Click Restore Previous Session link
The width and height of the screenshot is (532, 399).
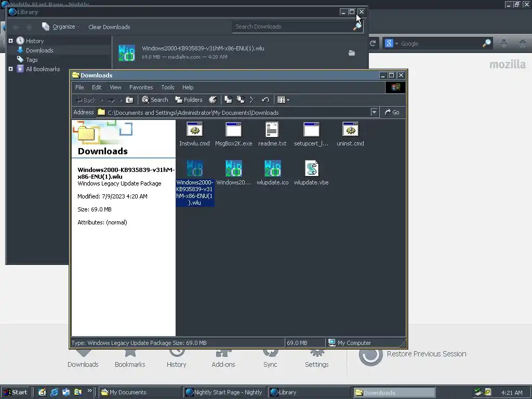(427, 354)
